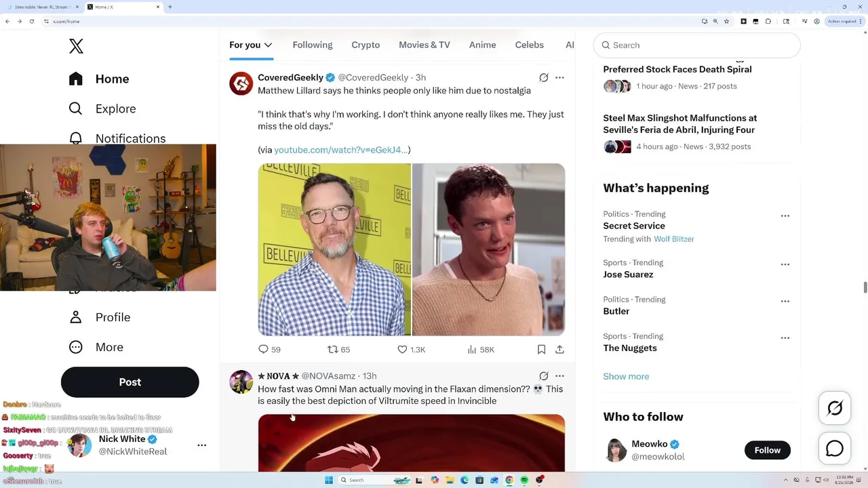
Task: Open The Nuggets trending topic
Action: pyautogui.click(x=630, y=348)
